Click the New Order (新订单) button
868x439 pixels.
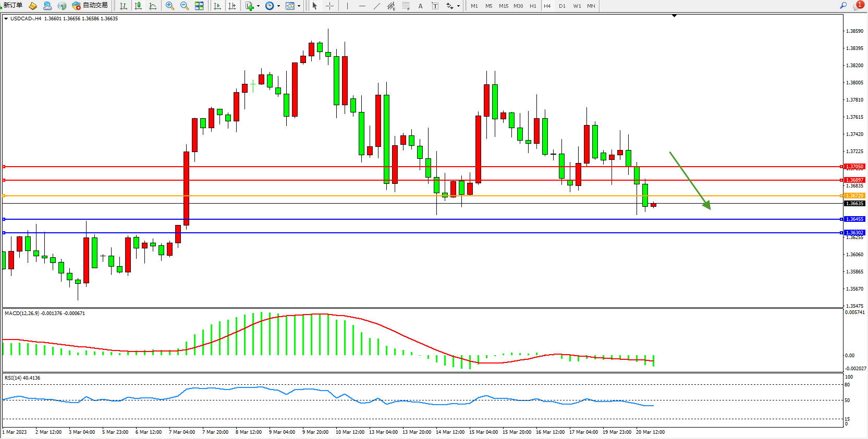pos(13,5)
